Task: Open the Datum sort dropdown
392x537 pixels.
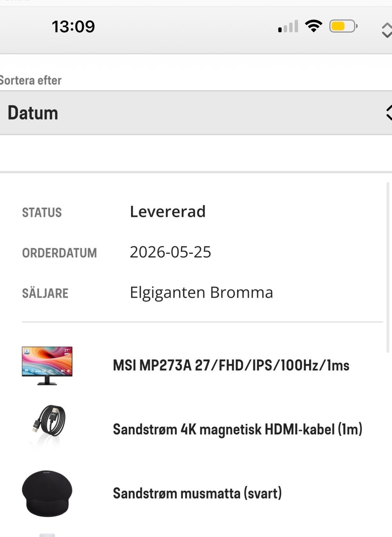Action: pyautogui.click(x=196, y=113)
